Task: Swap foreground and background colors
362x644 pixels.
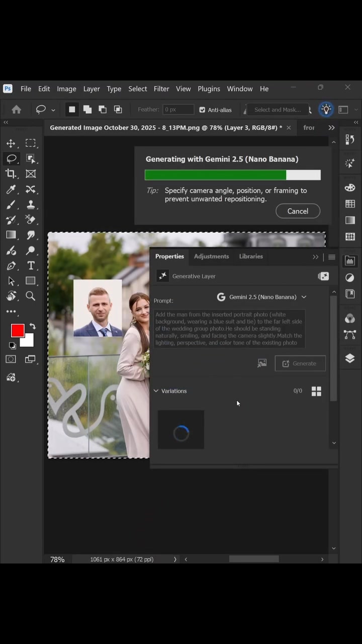Action: coord(32,327)
